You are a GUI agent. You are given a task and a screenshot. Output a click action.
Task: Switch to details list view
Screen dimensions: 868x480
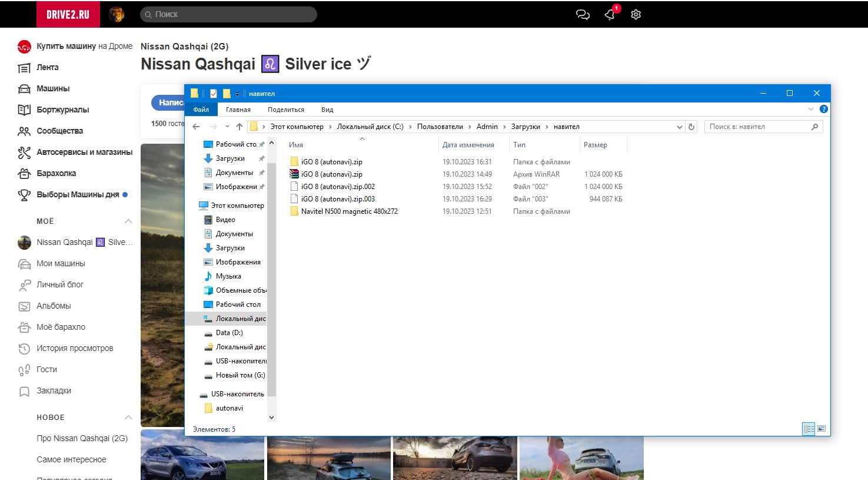click(809, 429)
